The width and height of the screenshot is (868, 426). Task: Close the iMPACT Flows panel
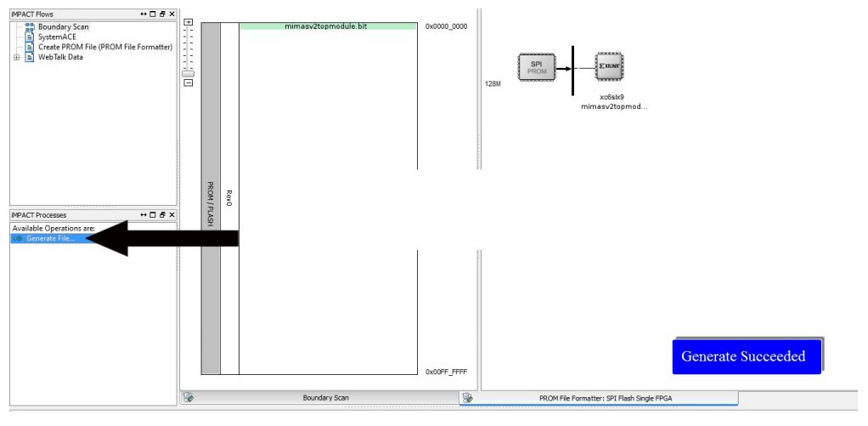pyautogui.click(x=172, y=14)
